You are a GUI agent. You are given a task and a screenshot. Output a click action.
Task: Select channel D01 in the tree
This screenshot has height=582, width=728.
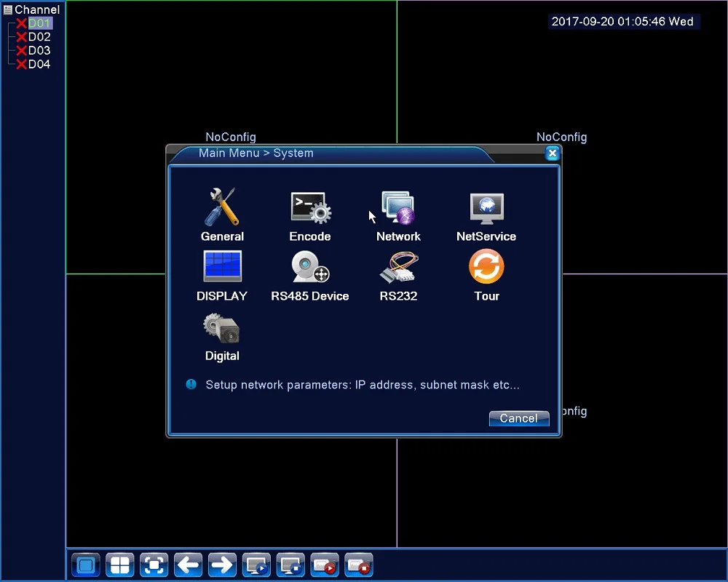pos(39,23)
